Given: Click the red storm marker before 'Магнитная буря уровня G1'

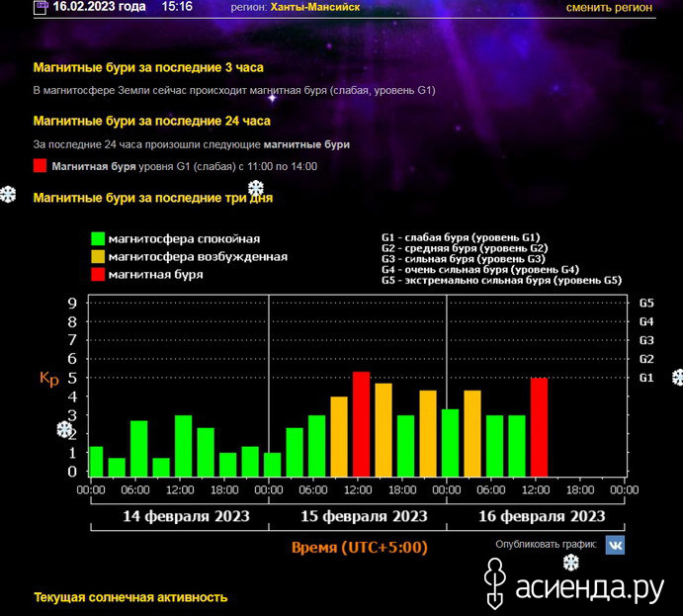Looking at the screenshot, I should coord(41,165).
